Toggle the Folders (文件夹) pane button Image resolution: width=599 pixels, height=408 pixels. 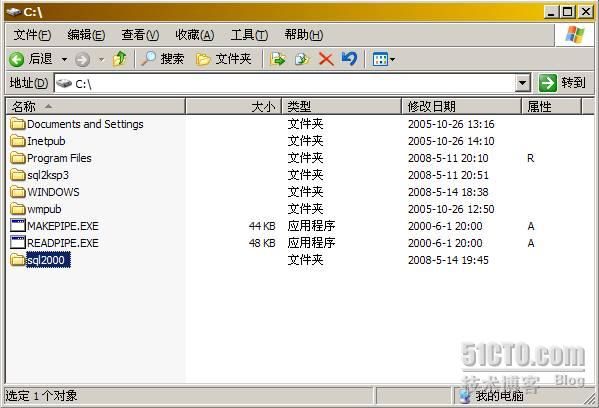click(x=223, y=59)
